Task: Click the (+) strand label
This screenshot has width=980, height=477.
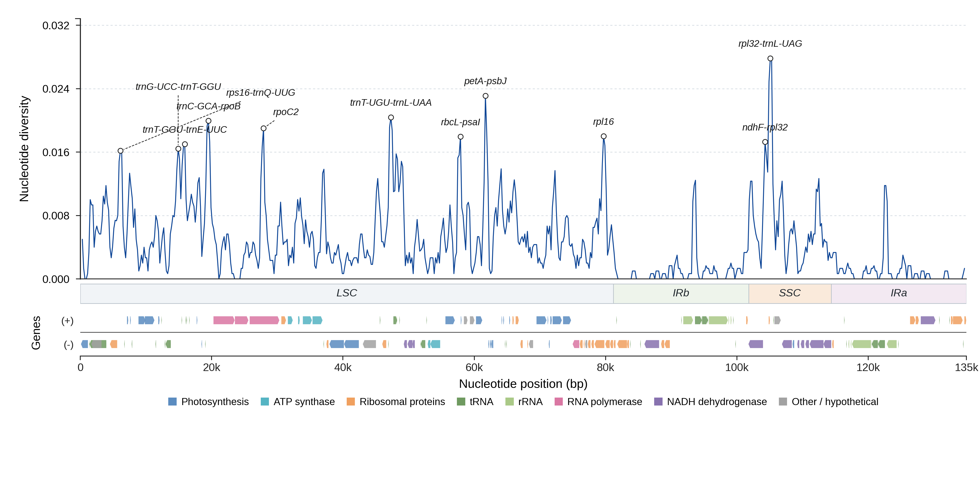Action: [67, 321]
